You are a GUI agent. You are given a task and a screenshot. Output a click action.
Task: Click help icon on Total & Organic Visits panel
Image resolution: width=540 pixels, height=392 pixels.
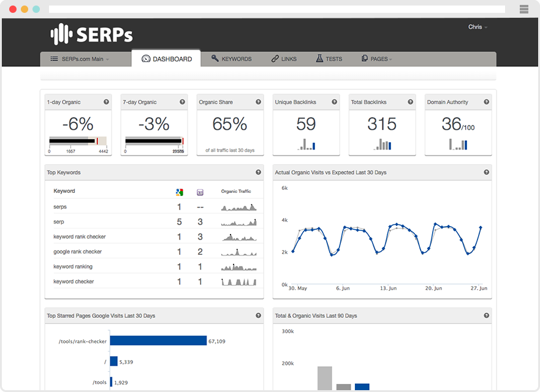pos(486,315)
